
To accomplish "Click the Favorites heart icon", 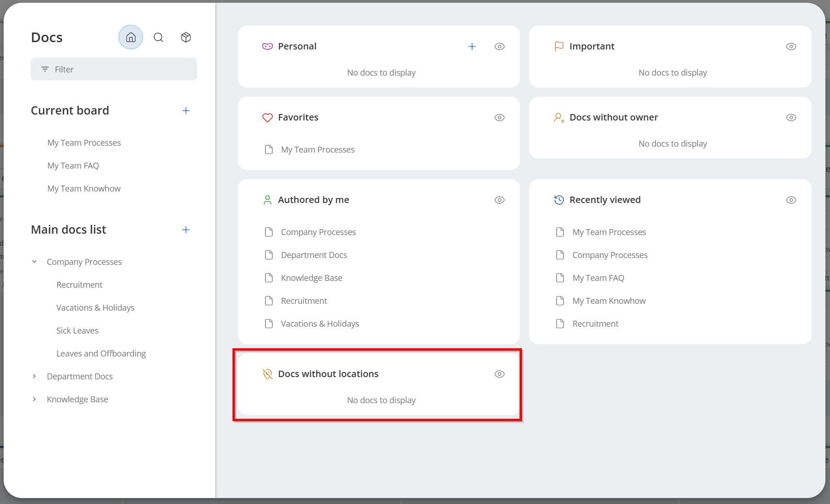I will (267, 117).
